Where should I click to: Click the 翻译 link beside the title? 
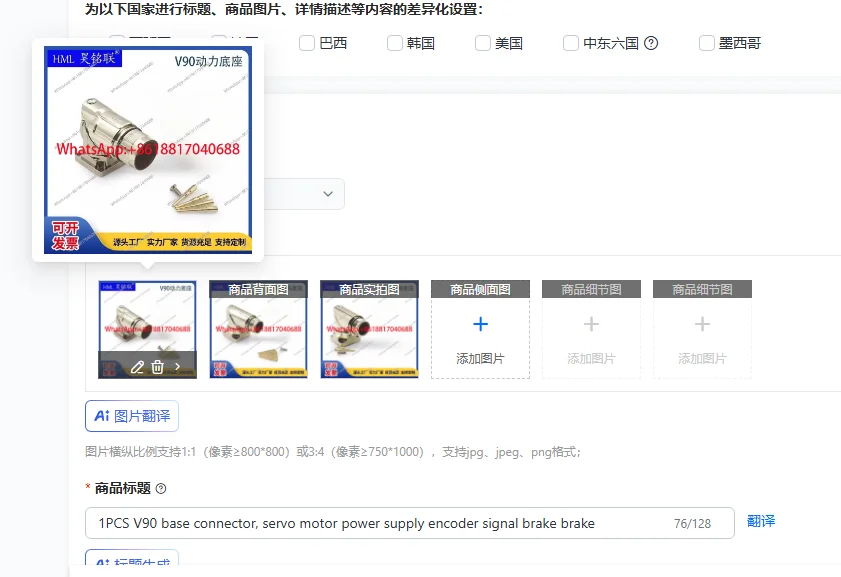point(761,521)
